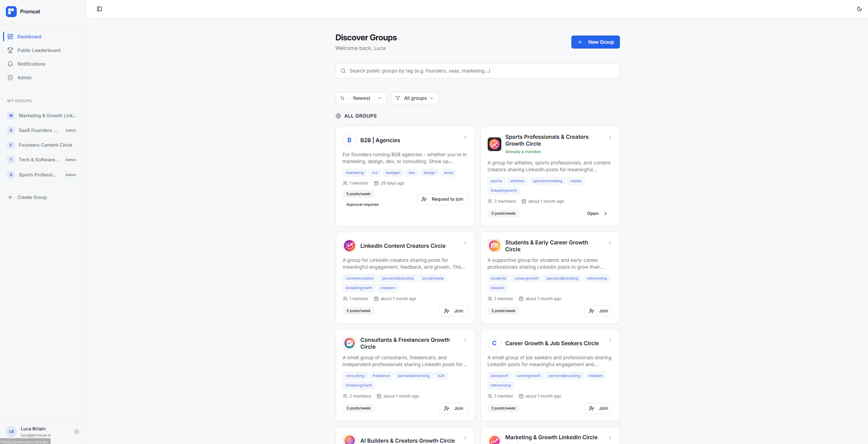Click the LB user avatar

pos(11,432)
